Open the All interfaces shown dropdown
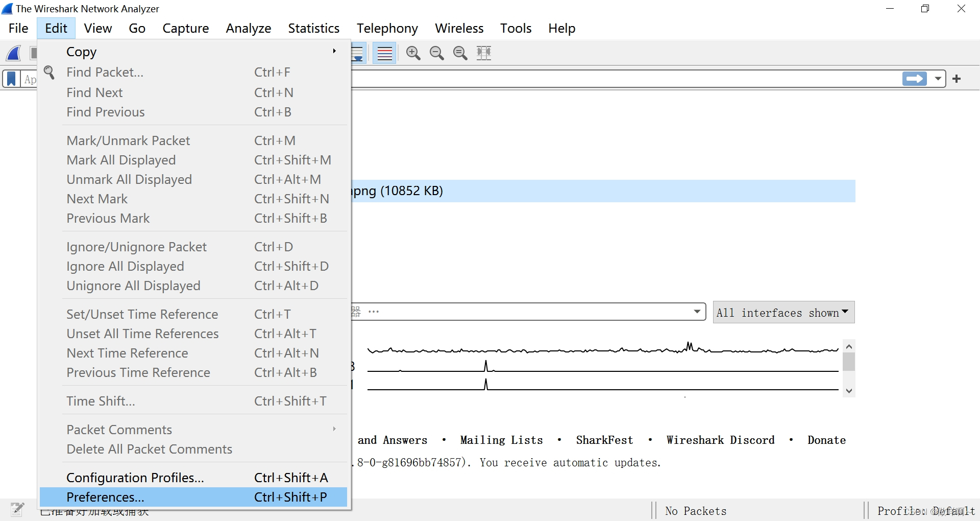Image resolution: width=980 pixels, height=521 pixels. (x=783, y=312)
